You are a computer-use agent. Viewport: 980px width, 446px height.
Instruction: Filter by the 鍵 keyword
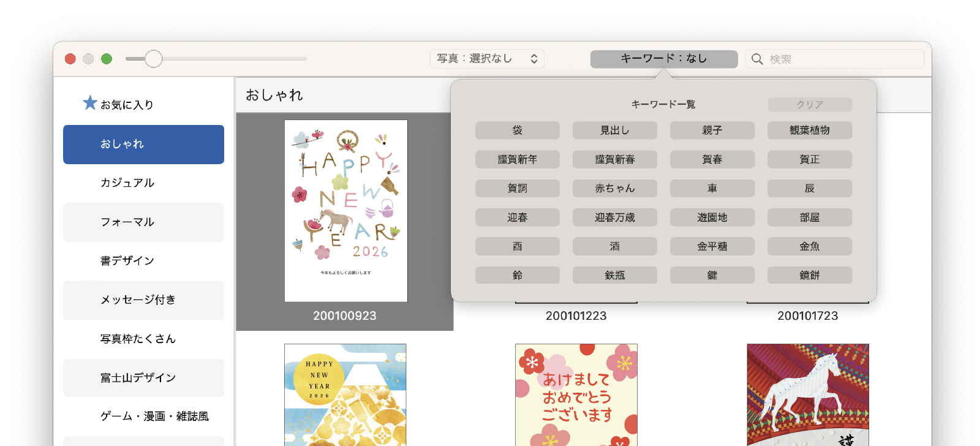pos(712,275)
